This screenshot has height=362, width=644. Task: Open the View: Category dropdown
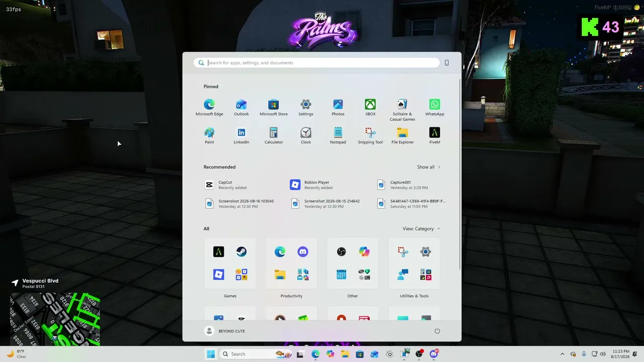click(x=421, y=229)
